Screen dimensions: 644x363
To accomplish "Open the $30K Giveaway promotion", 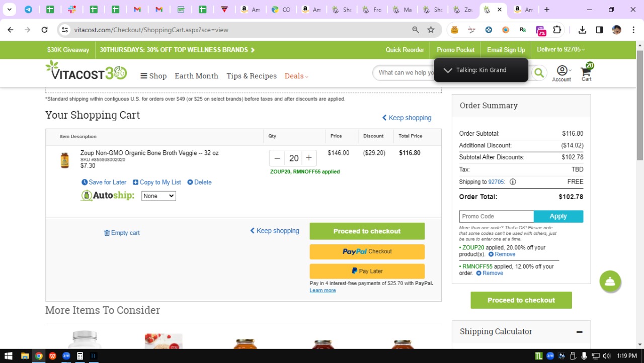I will tap(68, 50).
